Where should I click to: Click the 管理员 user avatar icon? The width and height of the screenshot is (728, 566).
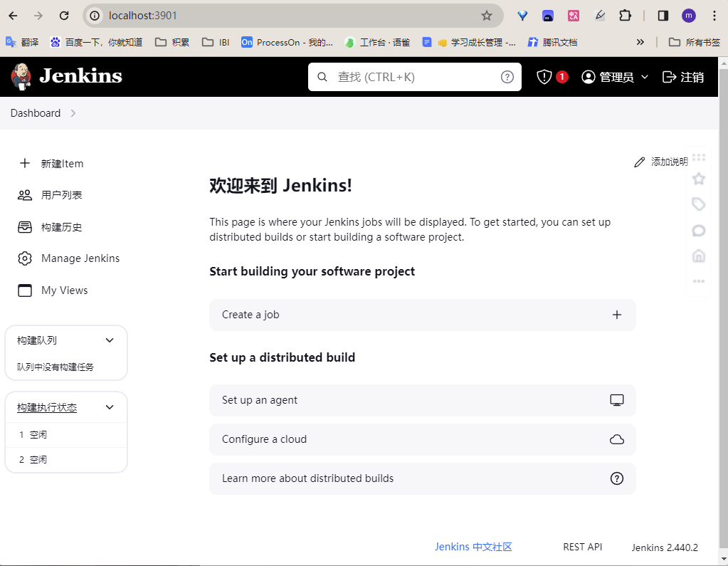pyautogui.click(x=589, y=77)
